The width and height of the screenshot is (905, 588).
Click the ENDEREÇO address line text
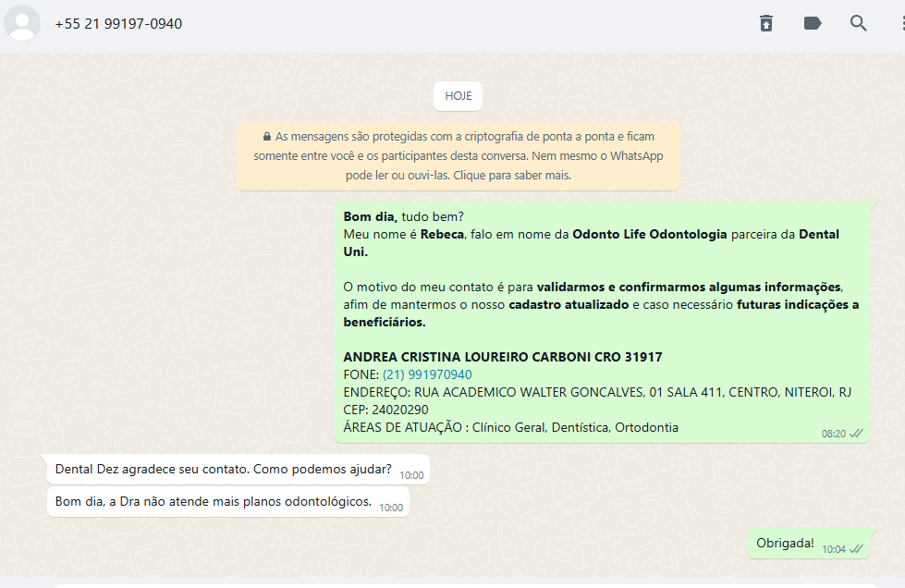(597, 392)
